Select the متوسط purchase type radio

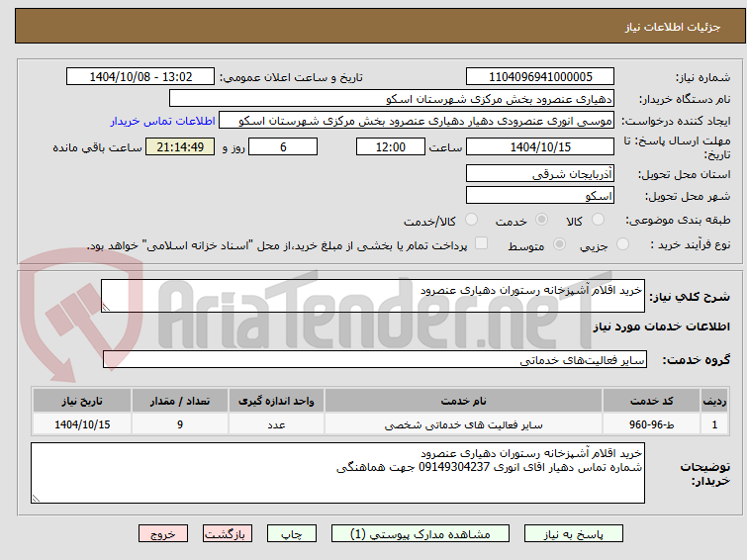pyautogui.click(x=559, y=244)
